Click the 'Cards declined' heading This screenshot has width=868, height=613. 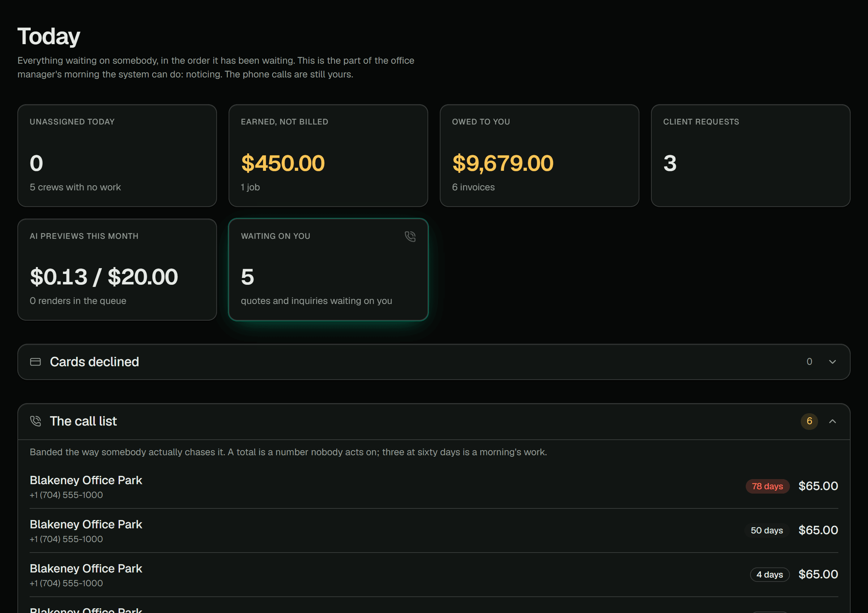(94, 362)
